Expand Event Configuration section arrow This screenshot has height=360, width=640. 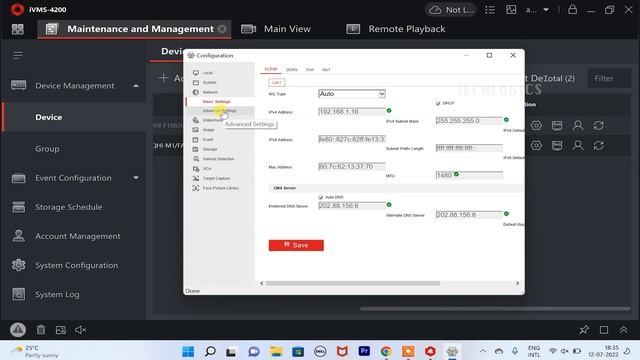point(136,178)
